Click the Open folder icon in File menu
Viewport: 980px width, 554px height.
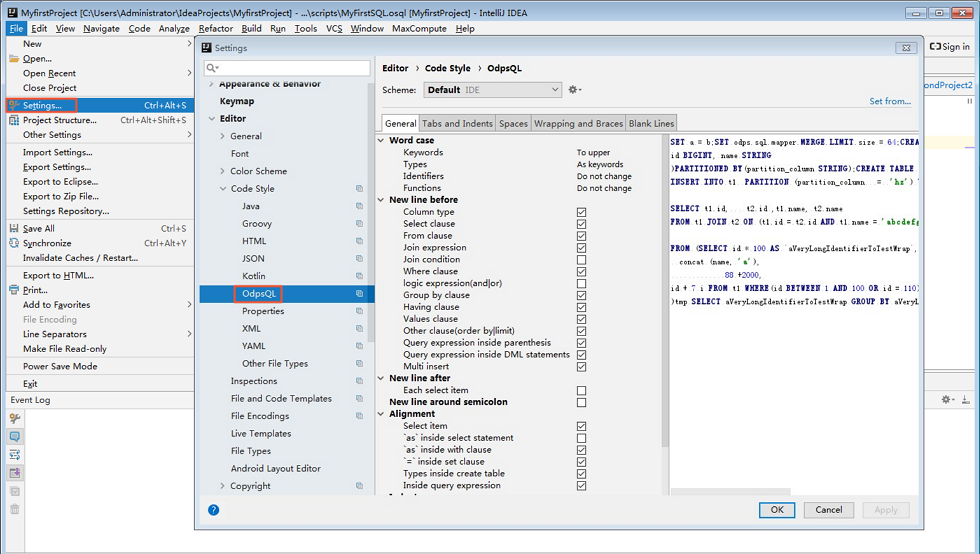(x=14, y=59)
